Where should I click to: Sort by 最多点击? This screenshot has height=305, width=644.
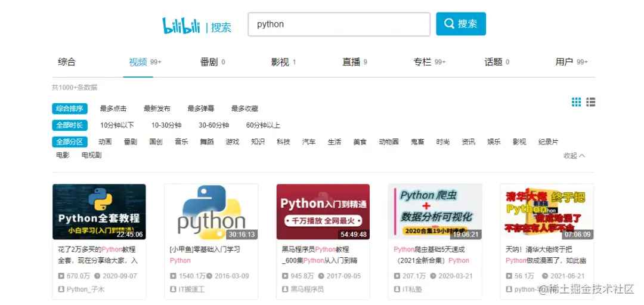pyautogui.click(x=113, y=109)
